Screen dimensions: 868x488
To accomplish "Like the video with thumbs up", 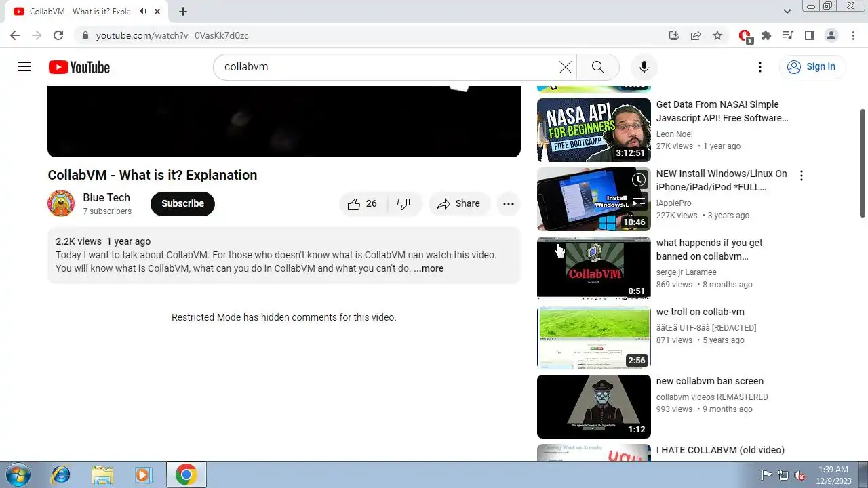I will [x=363, y=204].
